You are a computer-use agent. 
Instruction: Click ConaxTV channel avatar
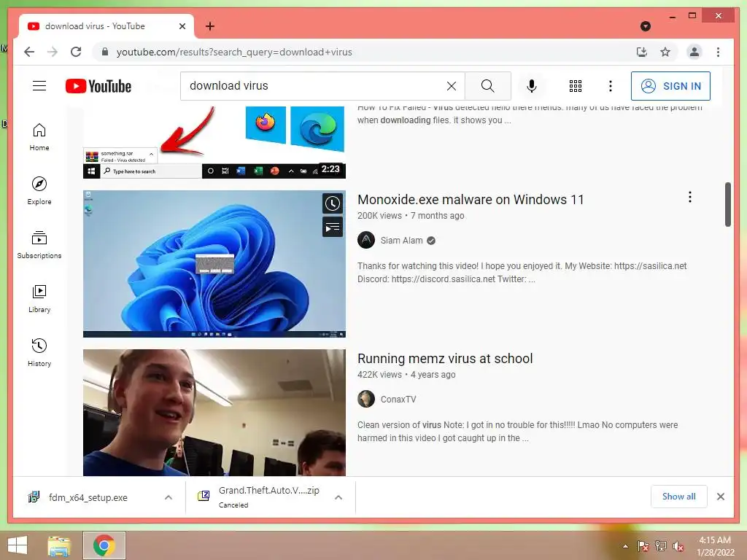(366, 399)
